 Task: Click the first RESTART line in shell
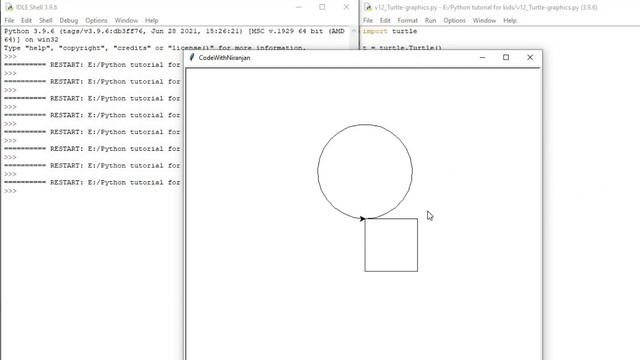pos(92,65)
